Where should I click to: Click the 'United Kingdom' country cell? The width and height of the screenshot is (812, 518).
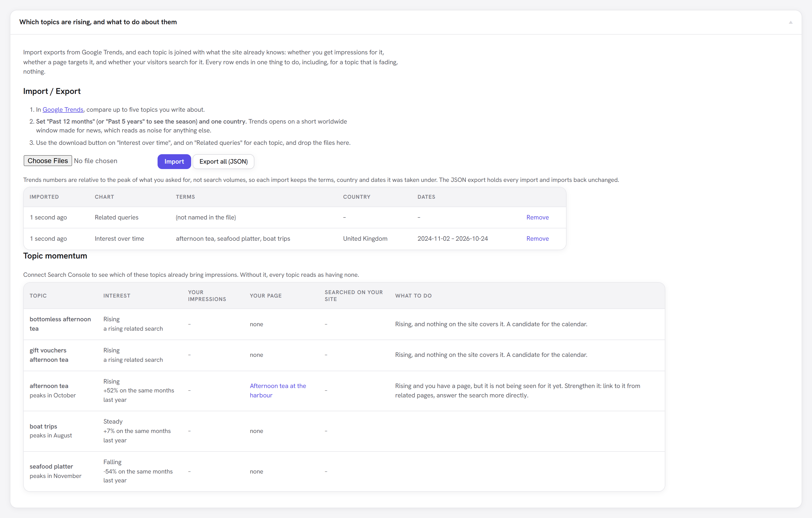pyautogui.click(x=365, y=238)
